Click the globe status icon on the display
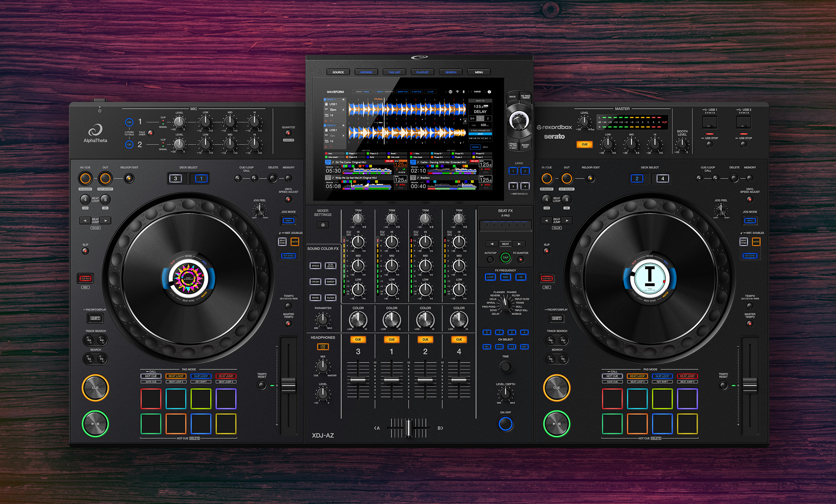The height and width of the screenshot is (504, 836). (x=451, y=92)
